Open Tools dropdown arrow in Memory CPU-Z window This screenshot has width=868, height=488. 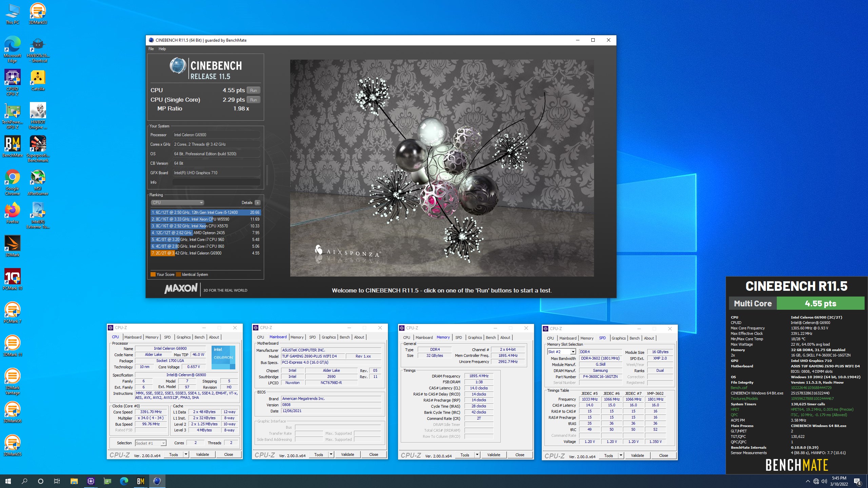tap(477, 455)
